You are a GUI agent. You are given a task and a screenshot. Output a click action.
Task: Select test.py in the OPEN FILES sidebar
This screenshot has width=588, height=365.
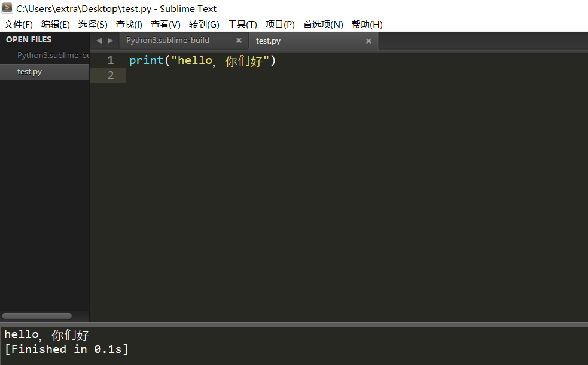coord(29,71)
